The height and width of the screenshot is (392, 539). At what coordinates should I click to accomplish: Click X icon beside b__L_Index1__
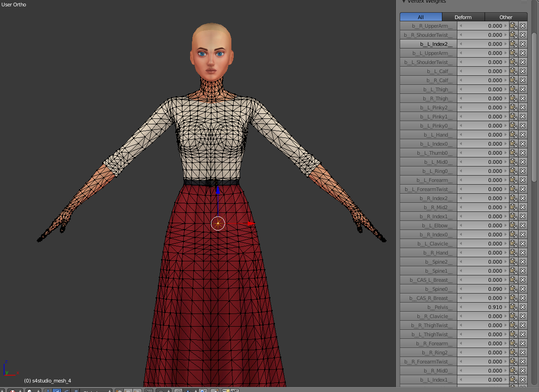coord(523,380)
